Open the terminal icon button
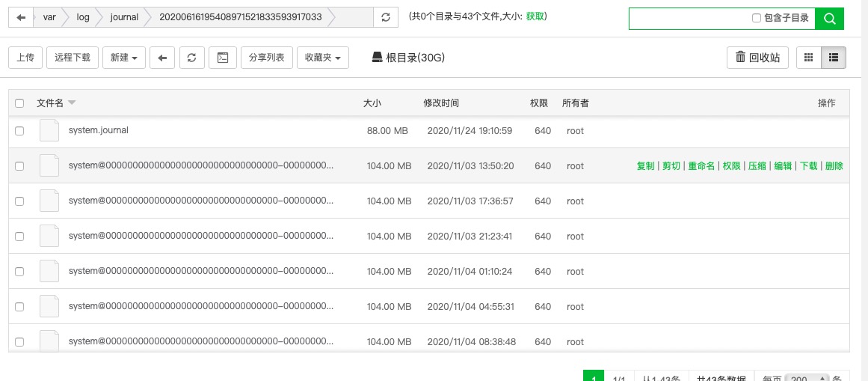 (x=222, y=58)
